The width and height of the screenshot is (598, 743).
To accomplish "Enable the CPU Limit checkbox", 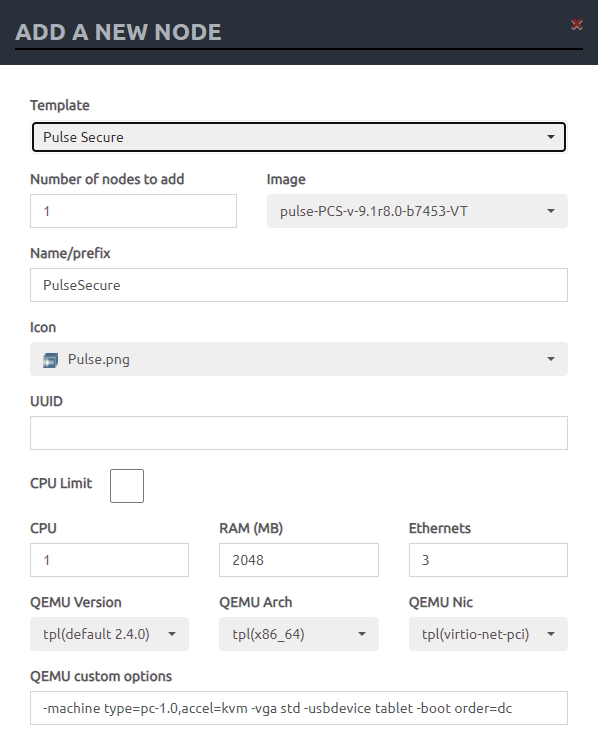I will (x=127, y=486).
